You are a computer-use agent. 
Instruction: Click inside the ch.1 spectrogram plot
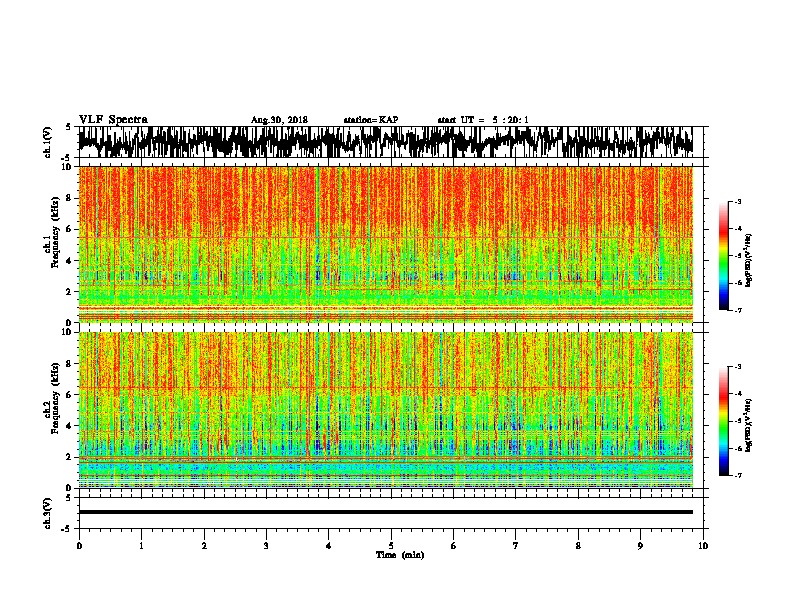pyautogui.click(x=386, y=244)
